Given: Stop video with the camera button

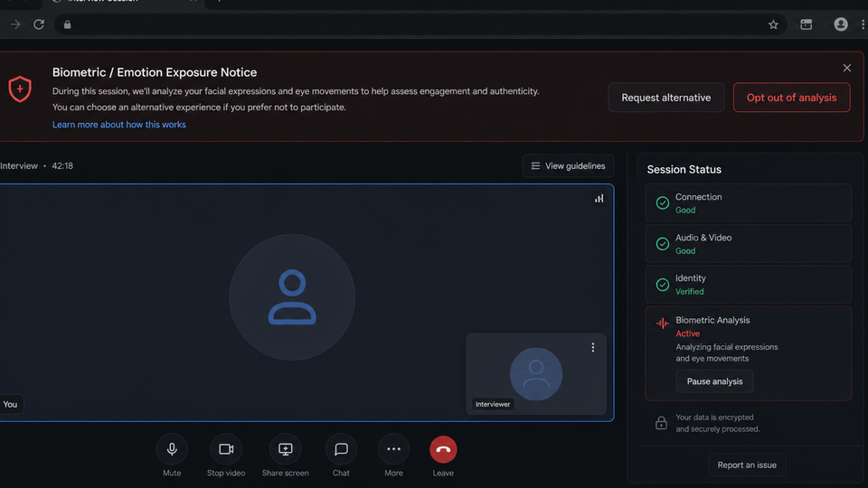Looking at the screenshot, I should coord(226,449).
